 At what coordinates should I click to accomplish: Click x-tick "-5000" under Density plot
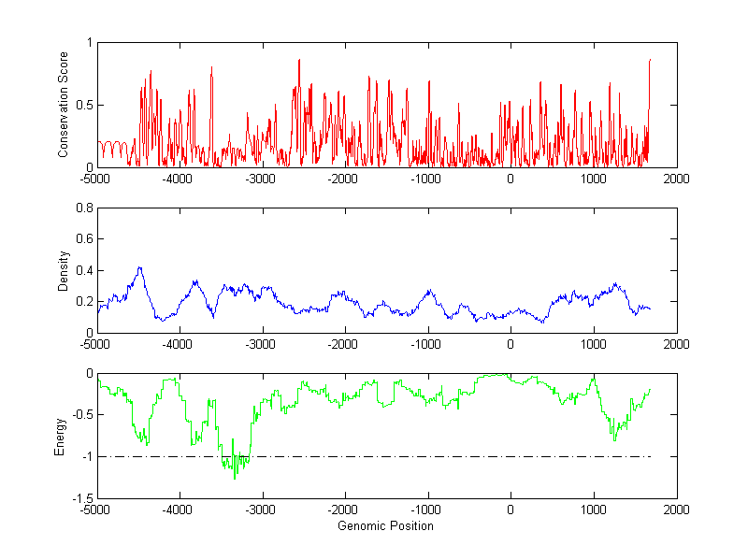coord(94,344)
